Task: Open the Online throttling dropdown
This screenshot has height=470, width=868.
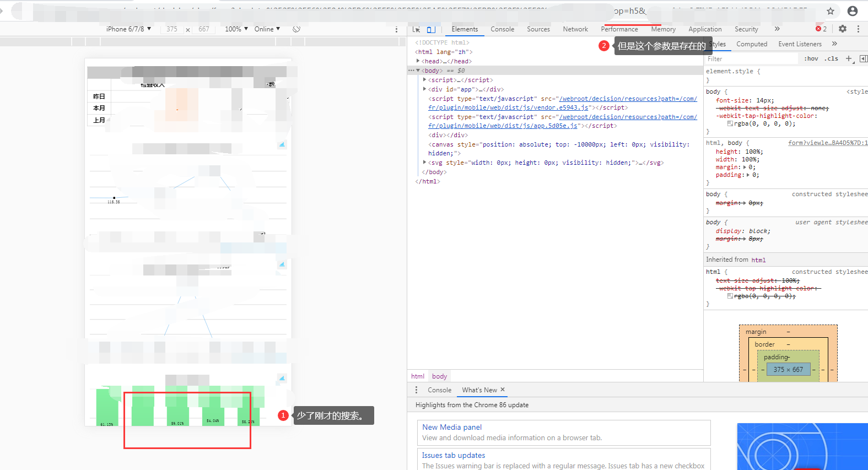Action: point(267,29)
